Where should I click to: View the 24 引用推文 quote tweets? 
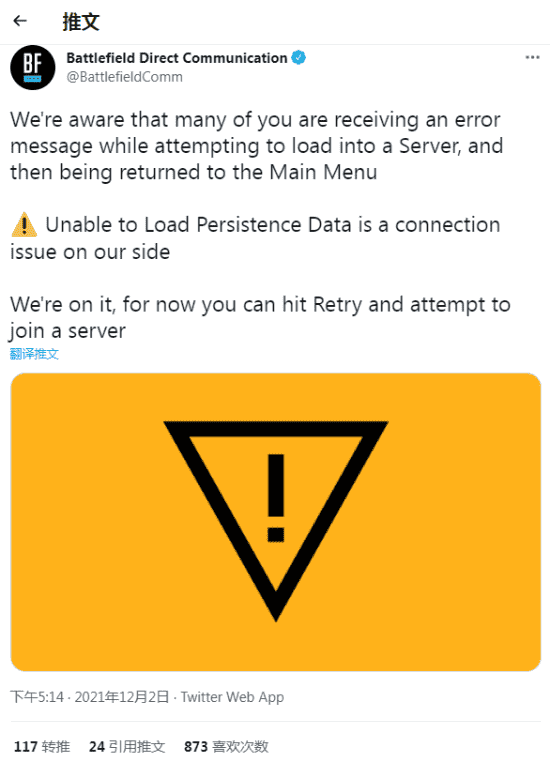[127, 746]
